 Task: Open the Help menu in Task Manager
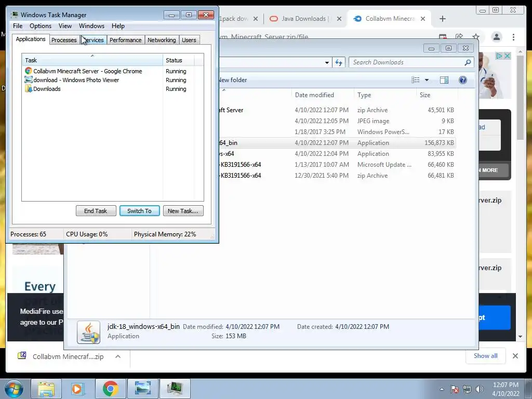118,26
